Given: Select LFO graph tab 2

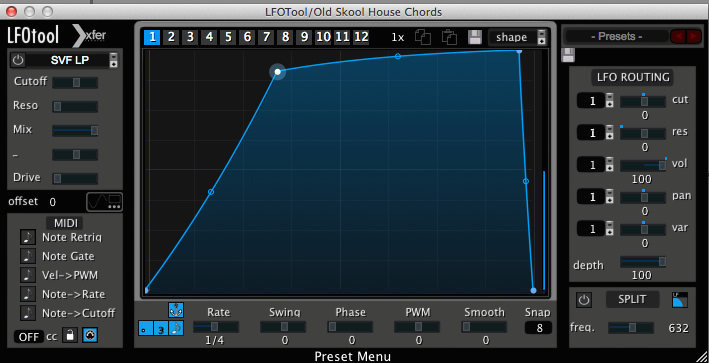Looking at the screenshot, I should point(171,37).
